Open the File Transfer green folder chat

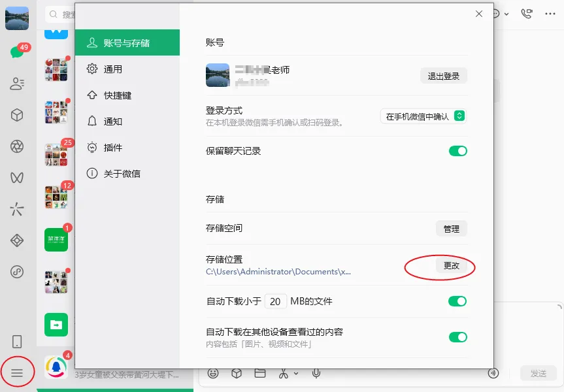[x=56, y=325]
